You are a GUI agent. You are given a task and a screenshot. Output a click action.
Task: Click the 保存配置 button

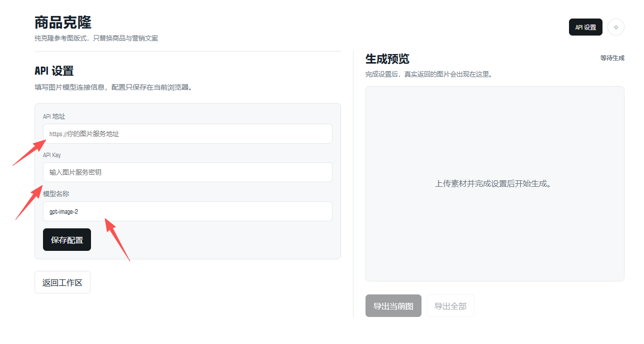tap(67, 240)
